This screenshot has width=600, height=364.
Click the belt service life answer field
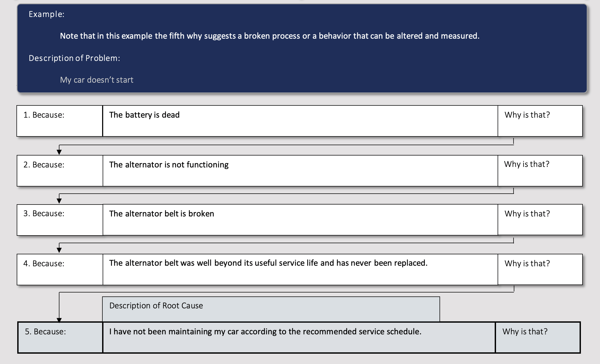pos(300,269)
